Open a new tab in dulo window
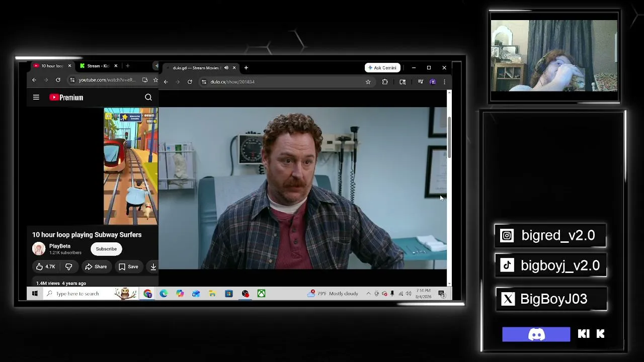 point(246,68)
